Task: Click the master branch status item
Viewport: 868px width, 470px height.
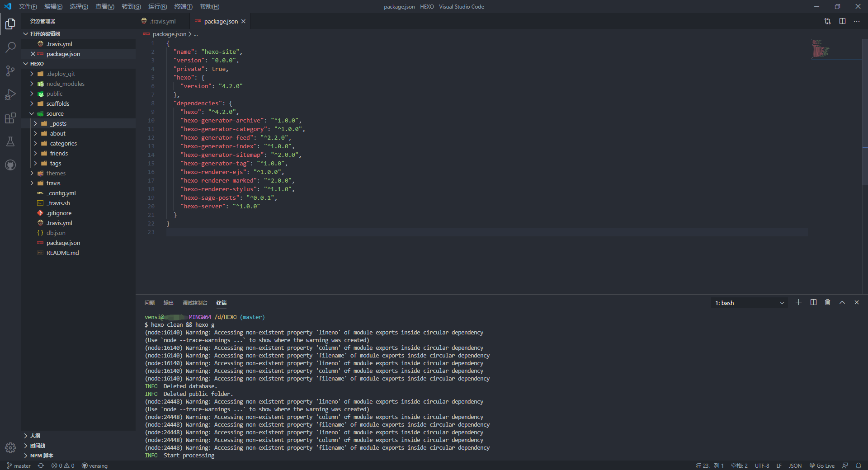Action: point(19,465)
